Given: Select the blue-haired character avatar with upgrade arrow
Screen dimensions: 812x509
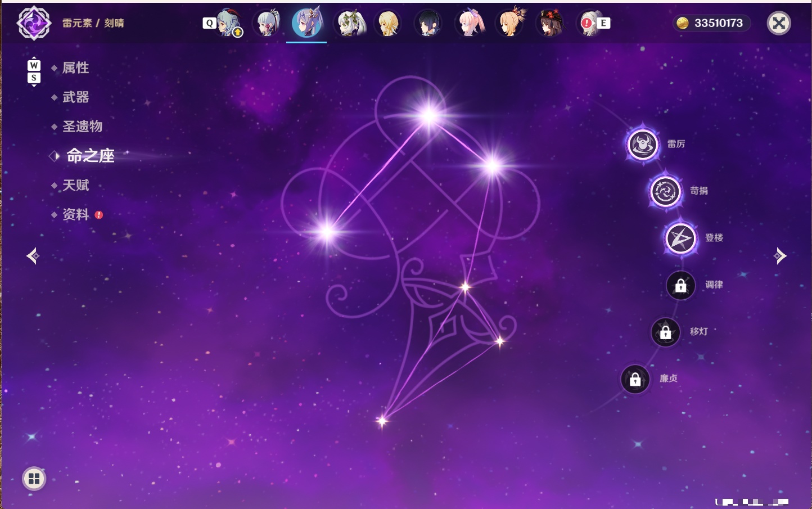Looking at the screenshot, I should click(x=229, y=23).
